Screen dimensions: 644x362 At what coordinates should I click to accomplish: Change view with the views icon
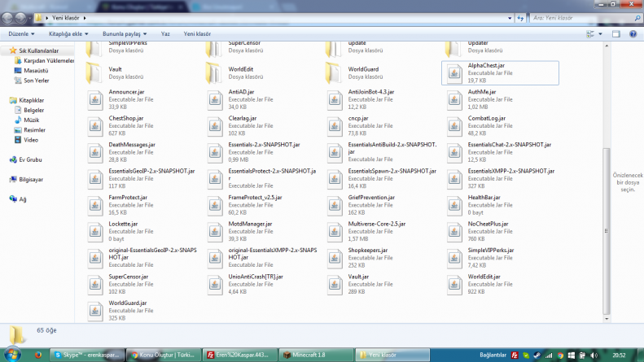[590, 34]
